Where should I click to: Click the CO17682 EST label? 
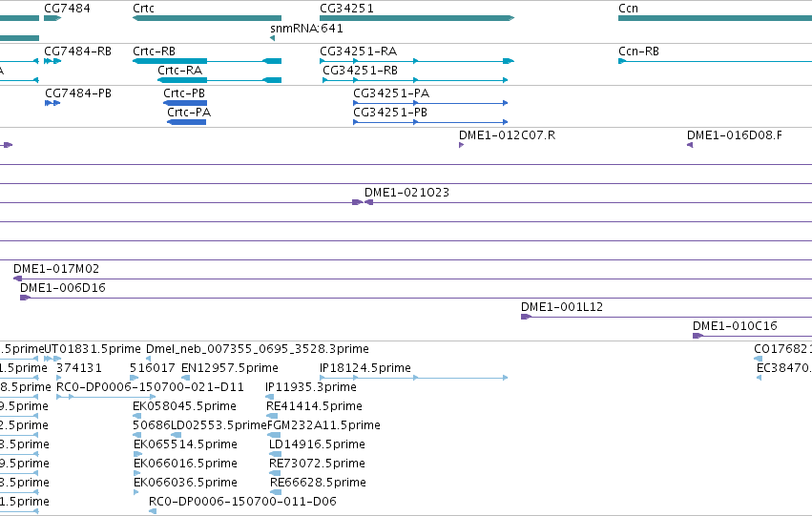783,349
